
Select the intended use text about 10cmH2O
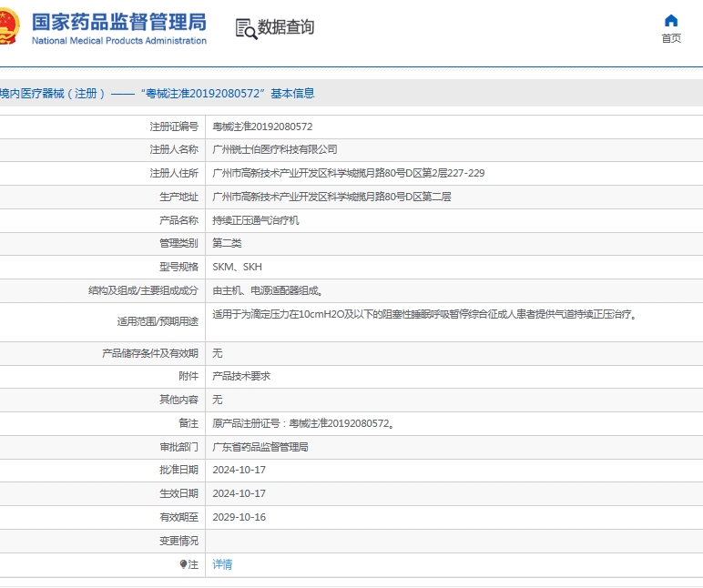[x=424, y=315]
